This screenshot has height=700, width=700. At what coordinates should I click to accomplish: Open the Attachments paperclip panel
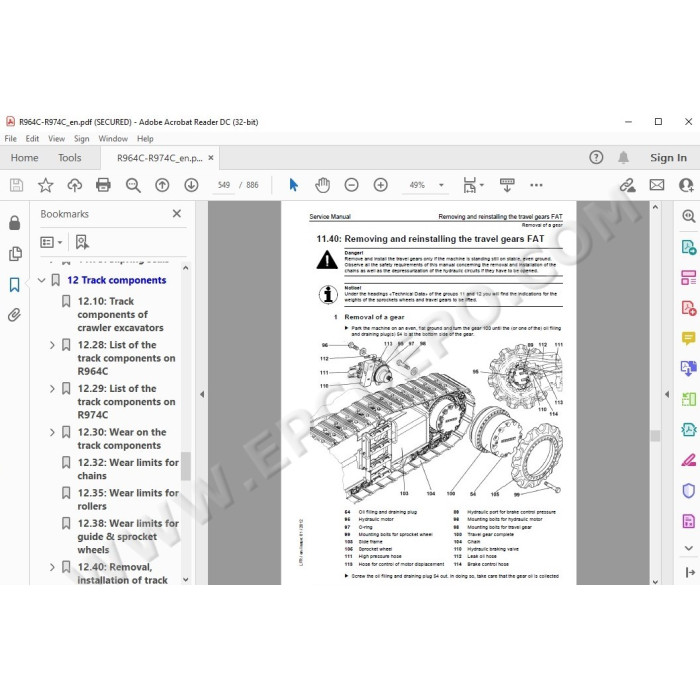tap(14, 315)
